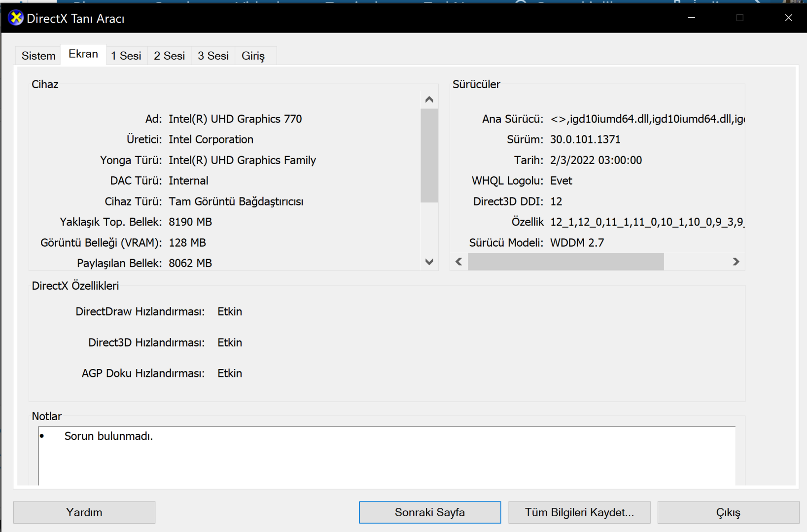Click the Direct3D Hızlandırması 'Etkin' value
The width and height of the screenshot is (807, 532).
(230, 343)
